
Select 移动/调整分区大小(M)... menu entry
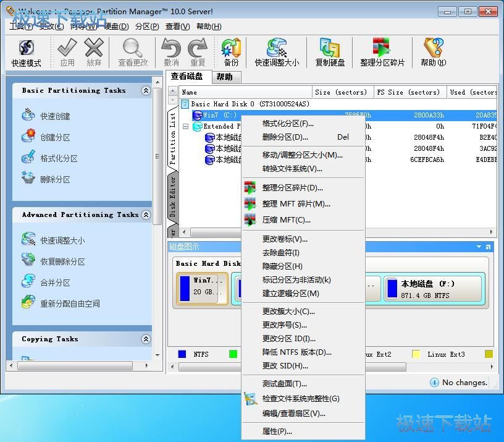(303, 155)
